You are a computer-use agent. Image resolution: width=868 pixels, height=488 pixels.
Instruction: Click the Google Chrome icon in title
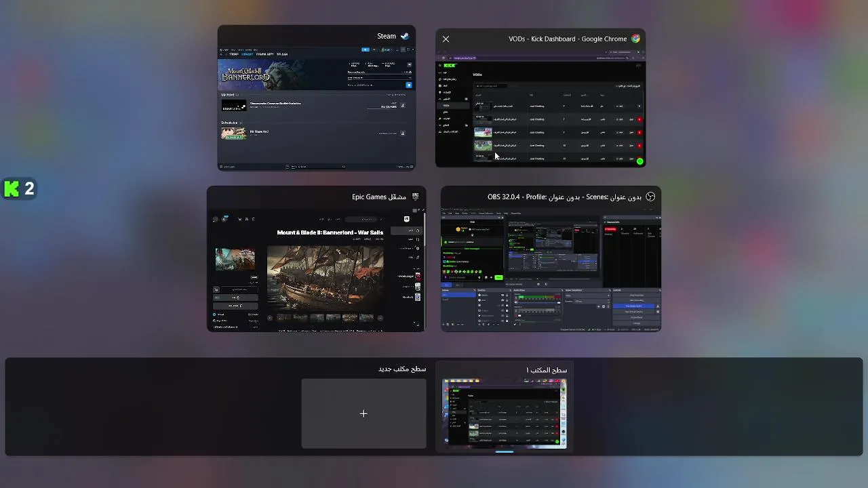tap(635, 39)
